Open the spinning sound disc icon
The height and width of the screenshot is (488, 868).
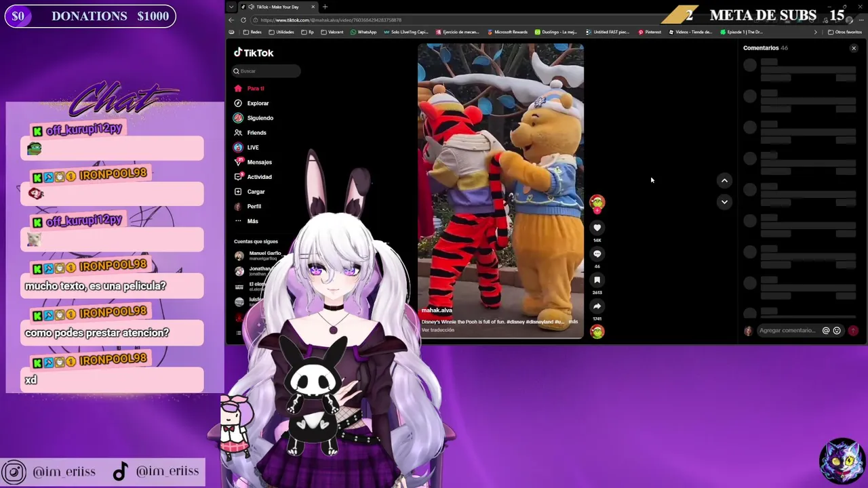(597, 331)
